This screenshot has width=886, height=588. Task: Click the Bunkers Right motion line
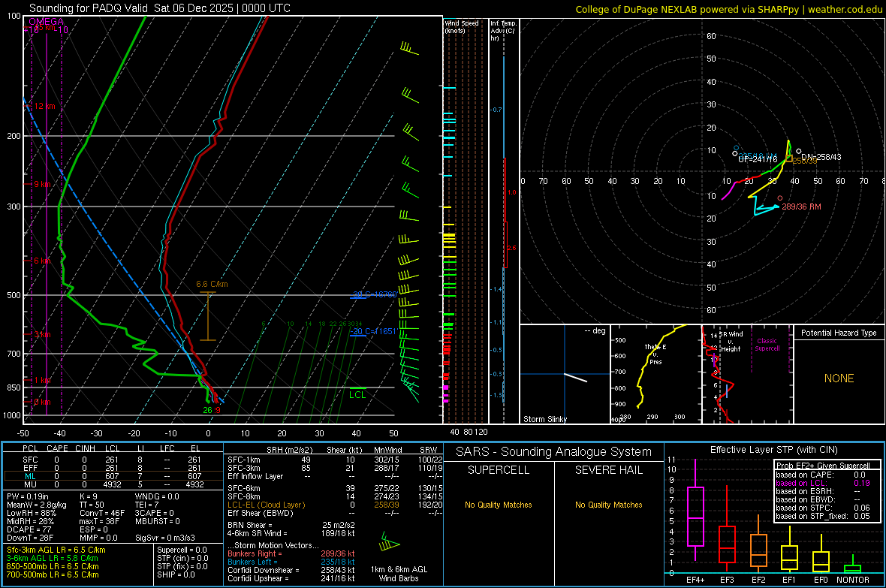pyautogui.click(x=291, y=553)
